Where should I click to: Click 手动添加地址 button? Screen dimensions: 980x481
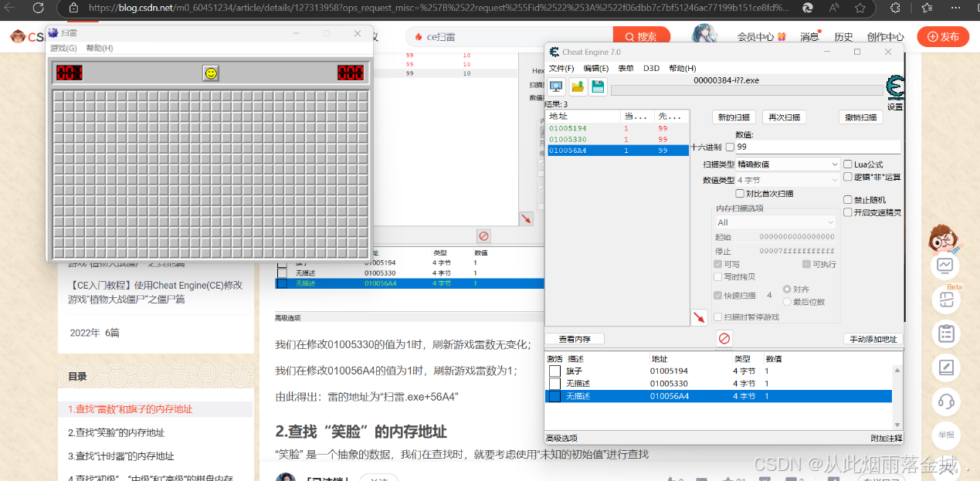(x=873, y=339)
